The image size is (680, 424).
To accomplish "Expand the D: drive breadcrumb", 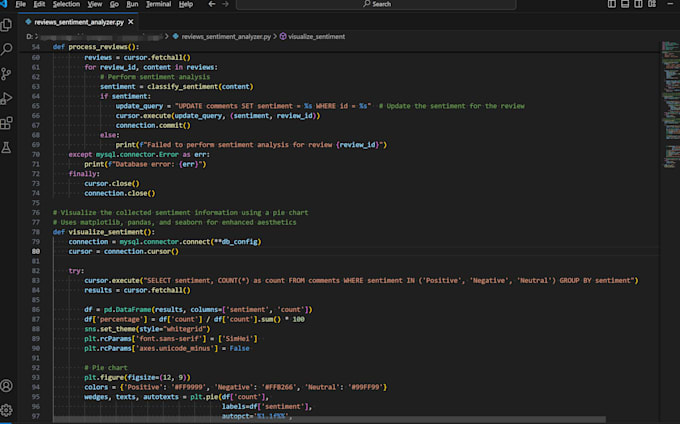I will [29, 36].
